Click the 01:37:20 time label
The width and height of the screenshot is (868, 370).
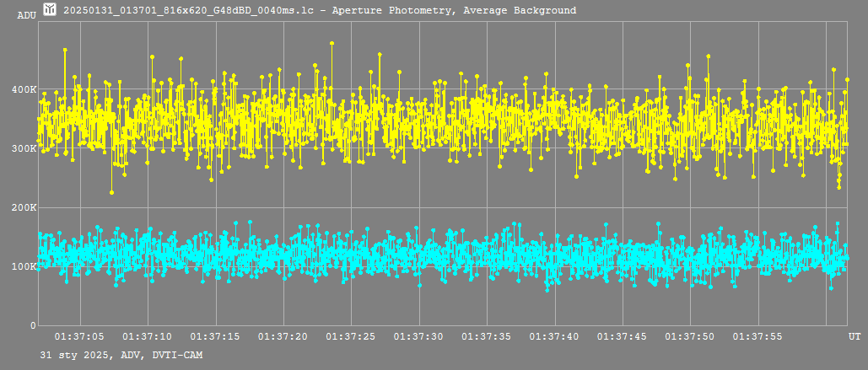point(283,336)
